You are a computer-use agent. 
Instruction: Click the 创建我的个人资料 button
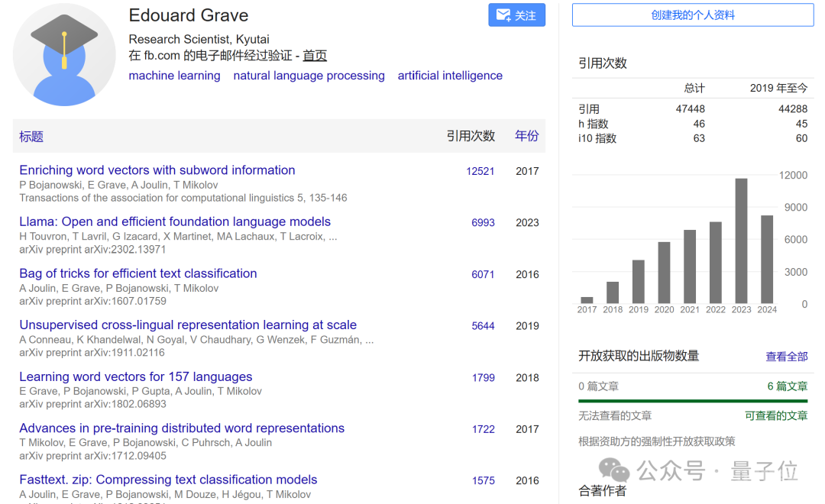(x=692, y=15)
